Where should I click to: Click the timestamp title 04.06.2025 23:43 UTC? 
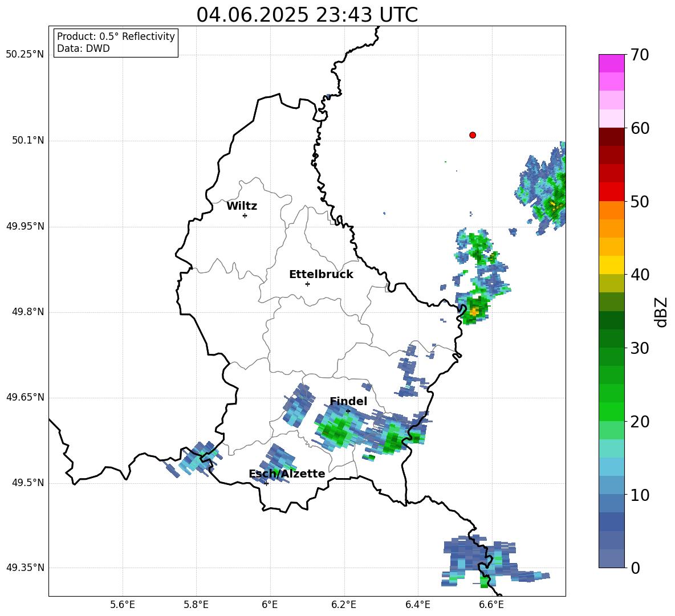click(x=307, y=15)
